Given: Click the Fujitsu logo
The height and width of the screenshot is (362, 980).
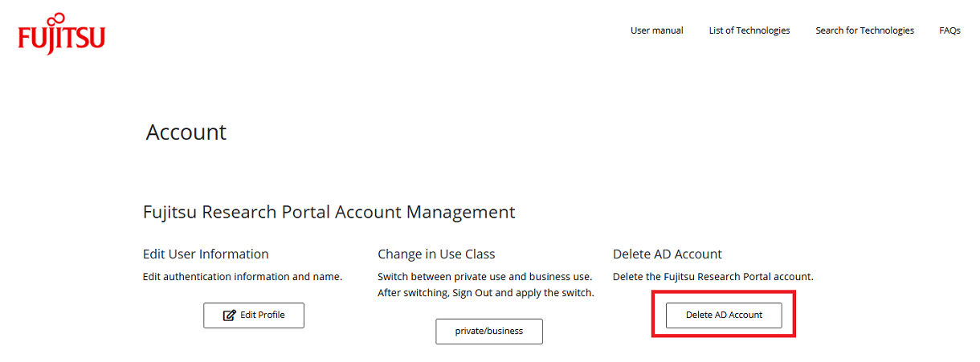Looking at the screenshot, I should (x=62, y=35).
